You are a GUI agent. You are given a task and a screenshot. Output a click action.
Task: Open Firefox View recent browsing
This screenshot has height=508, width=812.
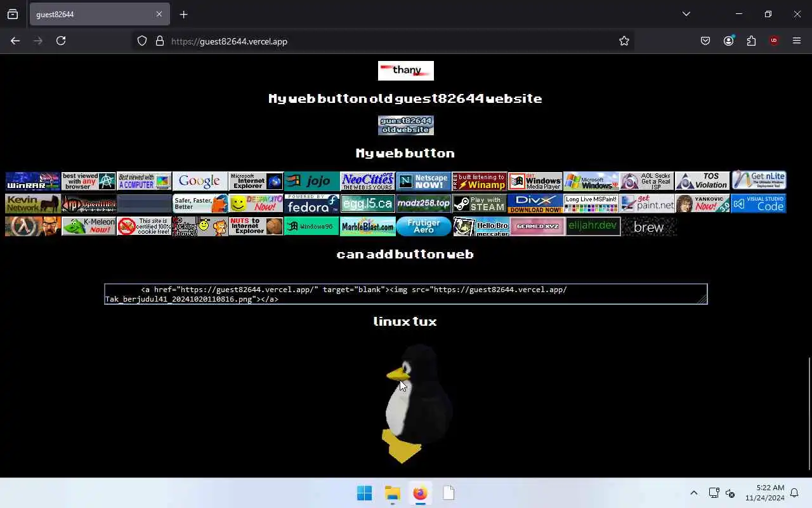pyautogui.click(x=13, y=14)
